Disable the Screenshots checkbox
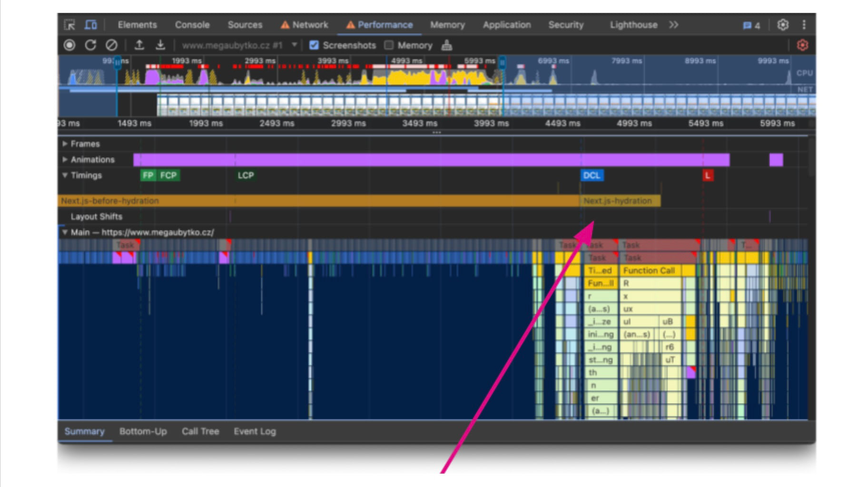Screen dimensions: 868x487 (x=314, y=45)
